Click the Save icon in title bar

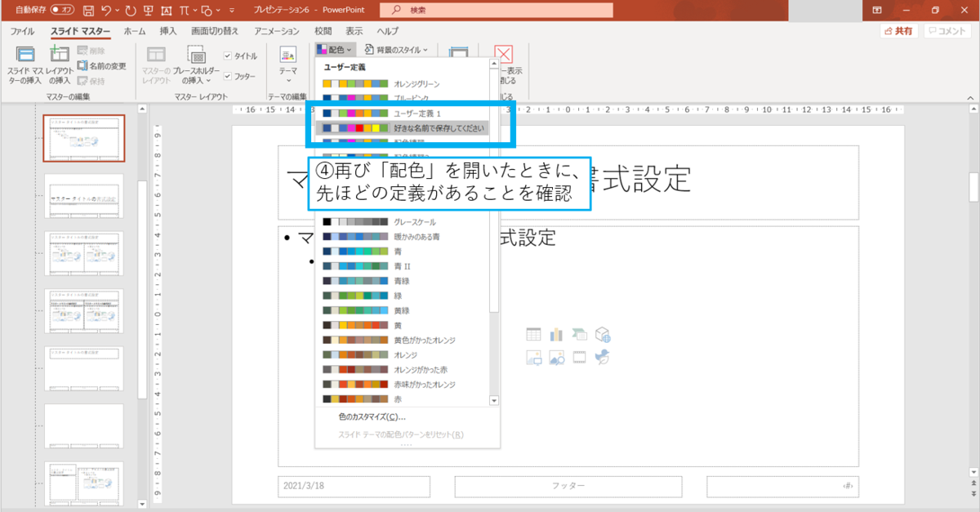pos(88,11)
